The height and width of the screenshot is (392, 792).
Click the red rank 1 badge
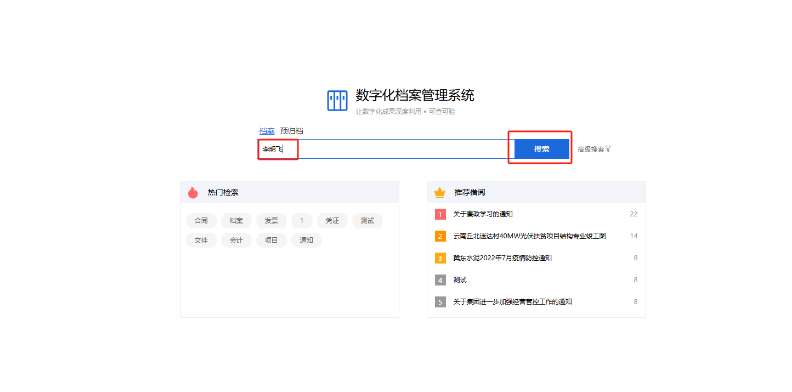[440, 214]
